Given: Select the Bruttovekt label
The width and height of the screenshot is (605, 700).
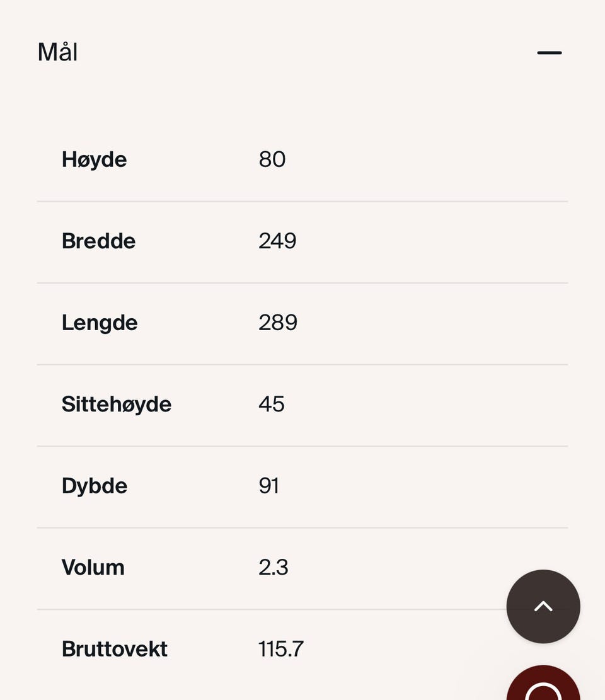Looking at the screenshot, I should [x=114, y=649].
